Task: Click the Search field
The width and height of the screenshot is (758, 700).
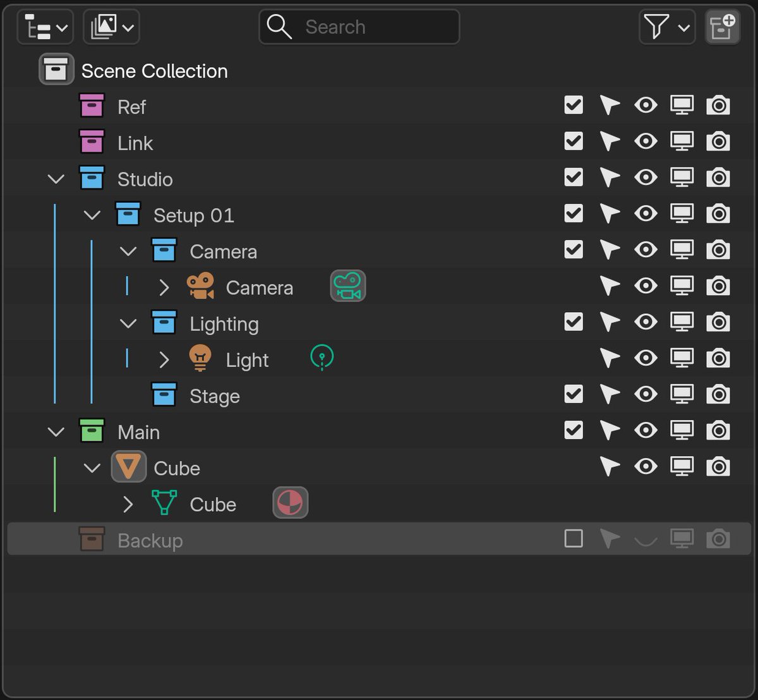Action: click(359, 27)
